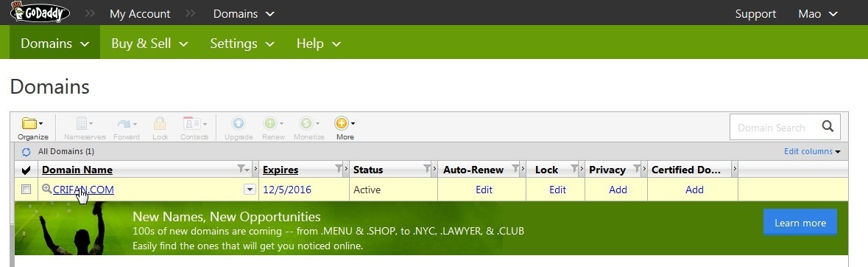This screenshot has width=868, height=267.
Task: Click the Domain Search magnifier icon
Action: click(828, 127)
